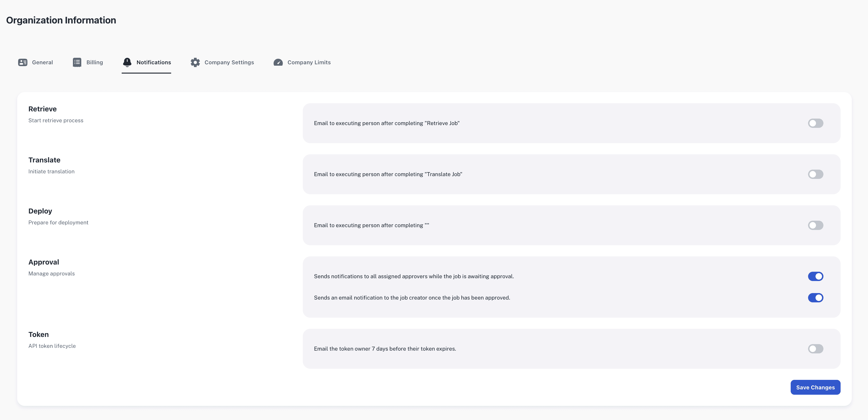The height and width of the screenshot is (420, 868).
Task: Click the 'Retrieve Job' email description text
Action: (x=387, y=123)
